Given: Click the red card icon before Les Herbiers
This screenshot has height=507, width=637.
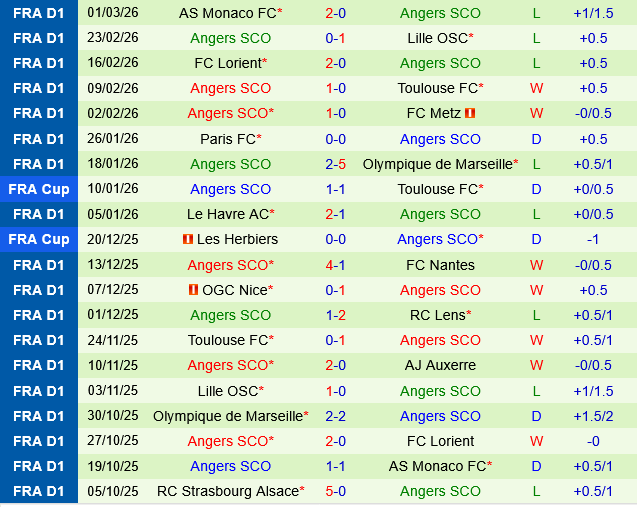Looking at the screenshot, I should [x=187, y=239].
